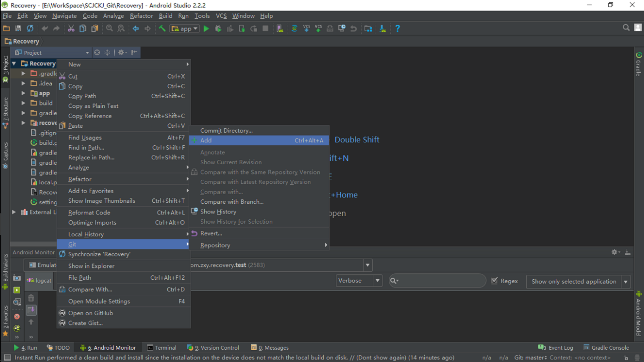
Task: Click the logcat screen capture camera icon
Action: [17, 278]
